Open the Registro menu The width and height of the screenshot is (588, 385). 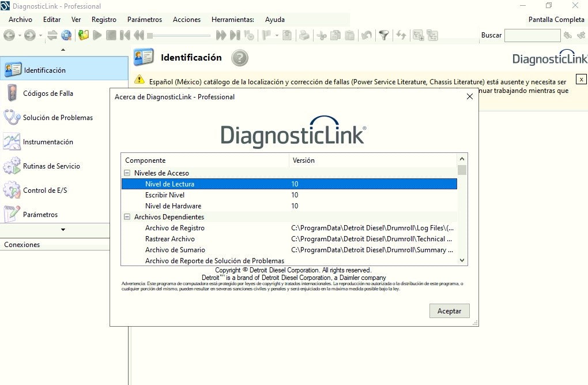(x=104, y=20)
